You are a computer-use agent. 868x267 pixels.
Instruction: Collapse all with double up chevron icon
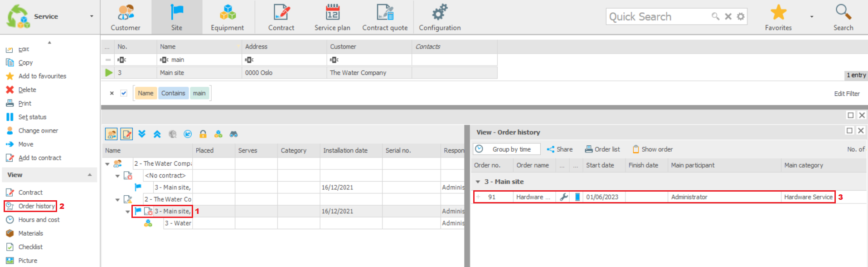[157, 134]
